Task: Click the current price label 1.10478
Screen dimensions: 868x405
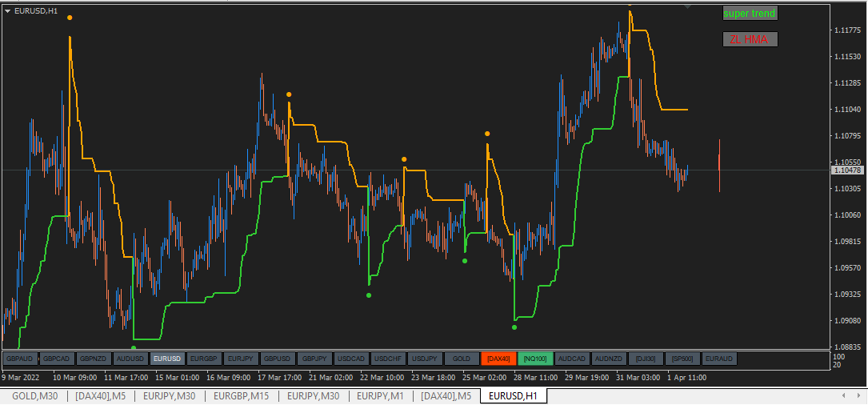Action: 846,170
